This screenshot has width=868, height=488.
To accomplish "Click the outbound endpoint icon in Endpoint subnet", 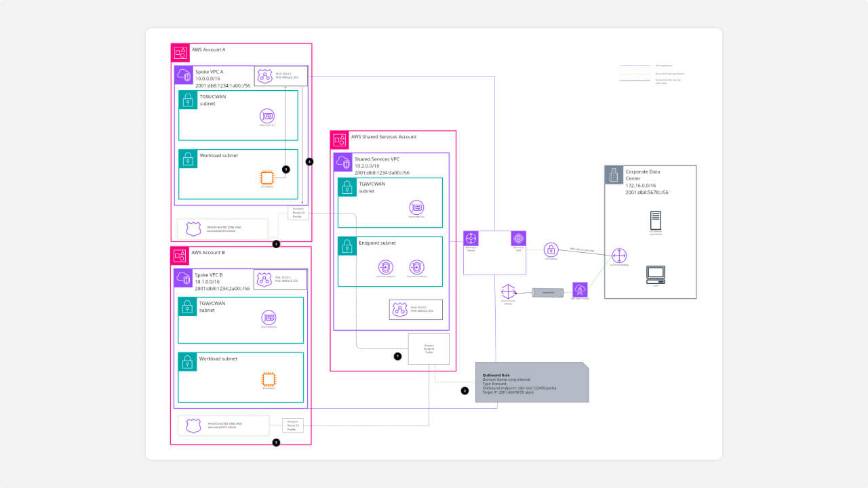I will pos(416,267).
